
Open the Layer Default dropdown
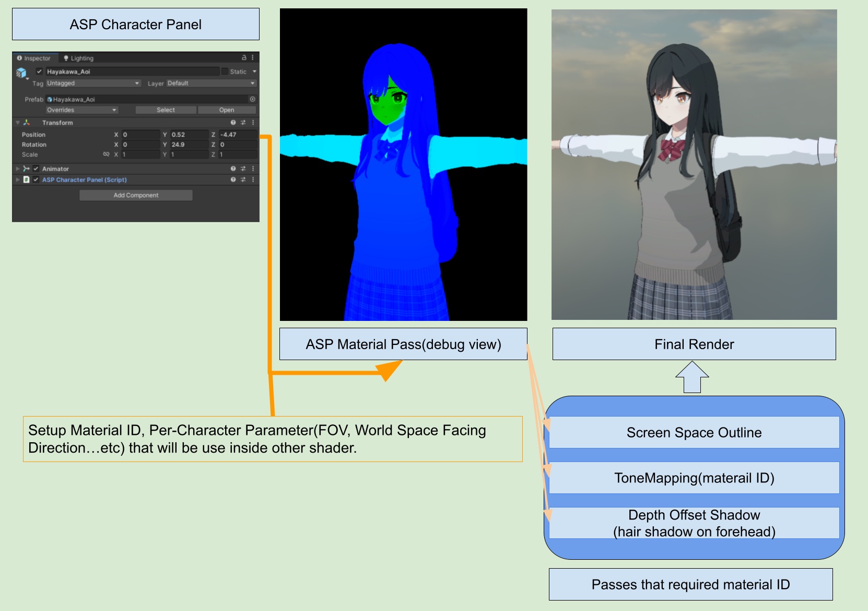(x=211, y=83)
